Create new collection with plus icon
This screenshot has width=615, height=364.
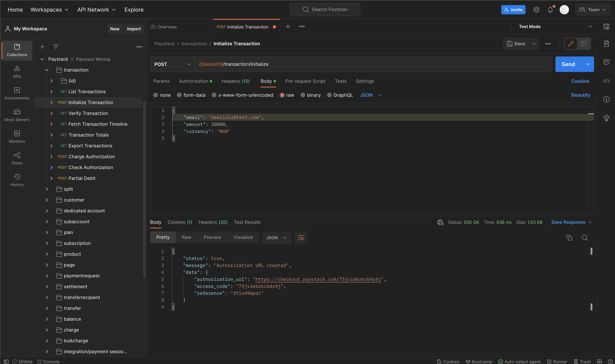point(42,47)
